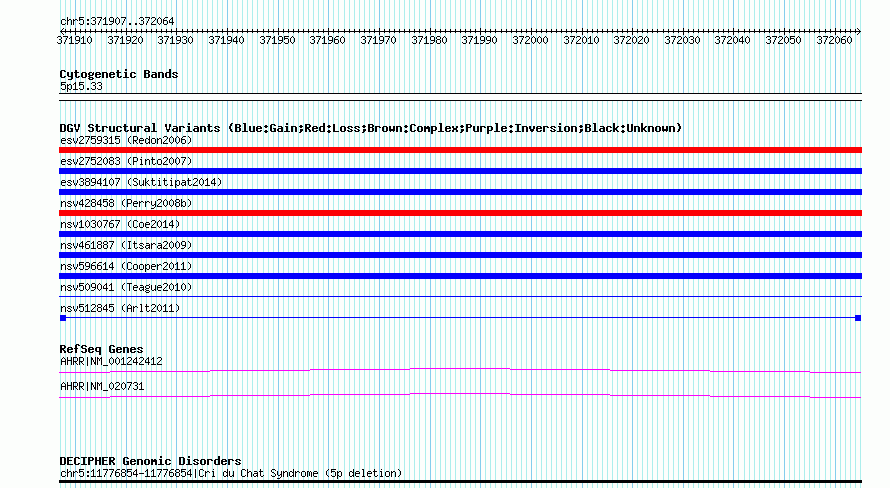Image resolution: width=890 pixels, height=488 pixels.
Task: Click chr5:371907..372064 region label
Action: pos(117,21)
